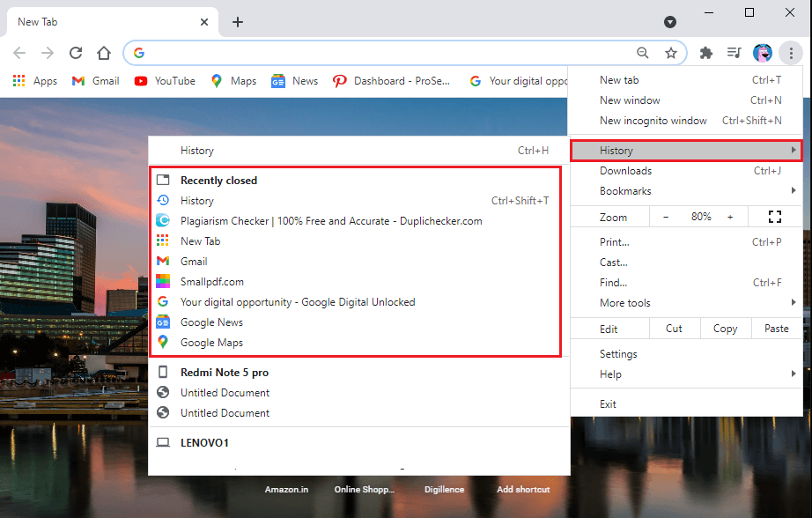Click inside the address bar field
Image resolution: width=812 pixels, height=518 pixels.
point(388,53)
